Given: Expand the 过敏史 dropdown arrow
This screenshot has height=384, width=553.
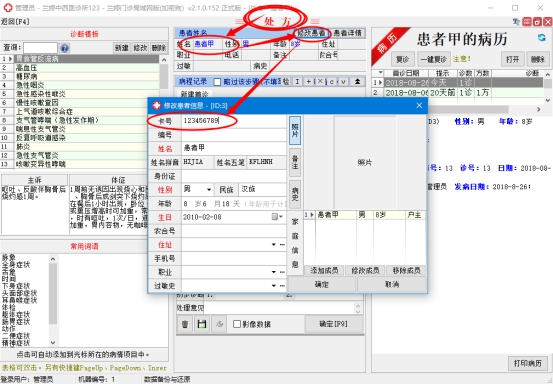Looking at the screenshot, I should pos(274,286).
